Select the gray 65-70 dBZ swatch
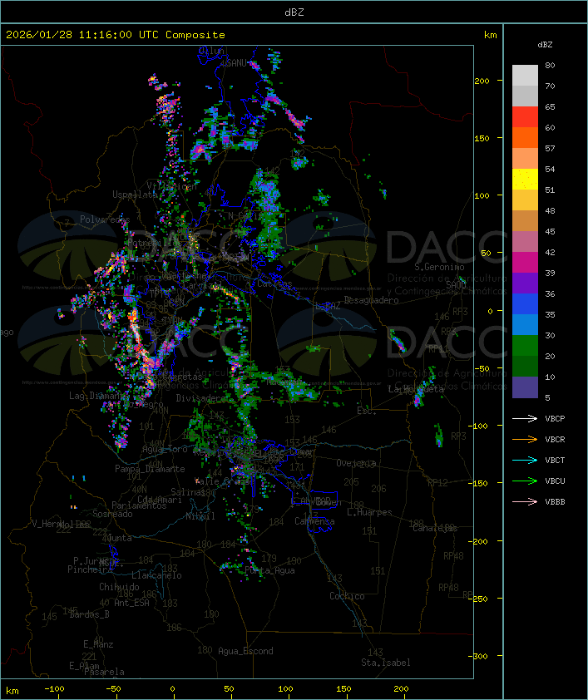 tap(525, 96)
